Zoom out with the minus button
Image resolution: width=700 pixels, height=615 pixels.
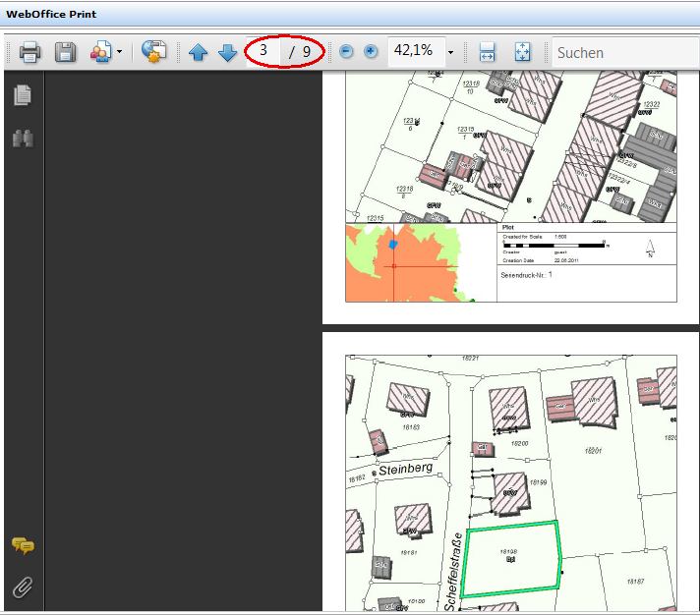[346, 51]
